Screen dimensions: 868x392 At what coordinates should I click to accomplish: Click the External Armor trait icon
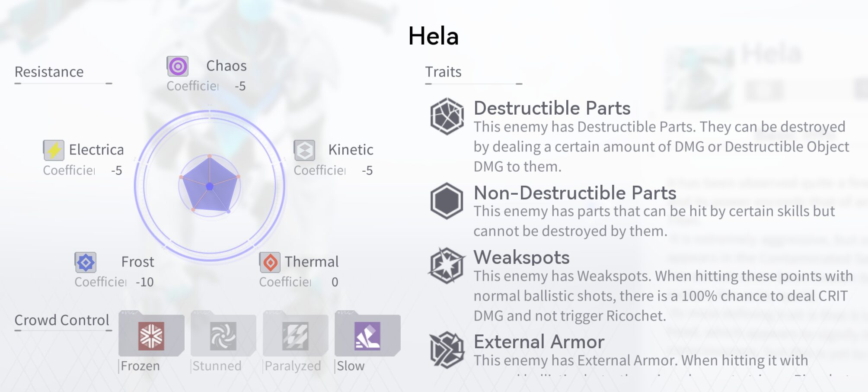[x=447, y=350]
